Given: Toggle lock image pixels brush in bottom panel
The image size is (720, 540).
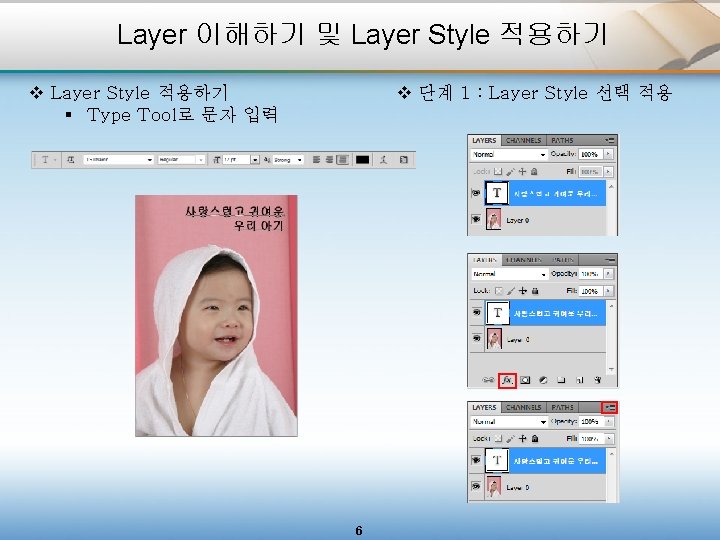Looking at the screenshot, I should click(511, 439).
